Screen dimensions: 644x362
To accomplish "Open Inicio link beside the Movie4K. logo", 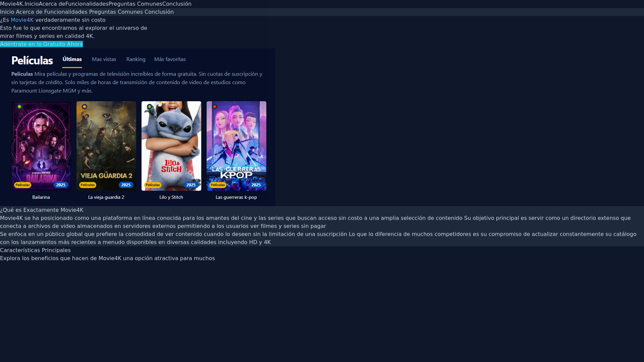I will 32,4.
